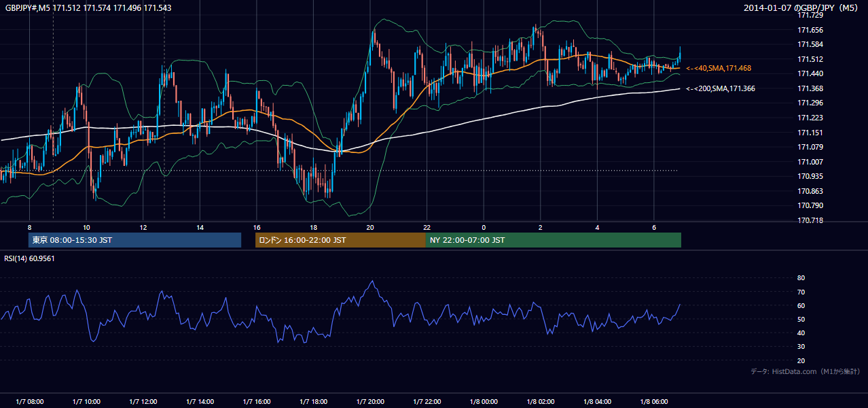Click price axis value 171.729

[810, 15]
